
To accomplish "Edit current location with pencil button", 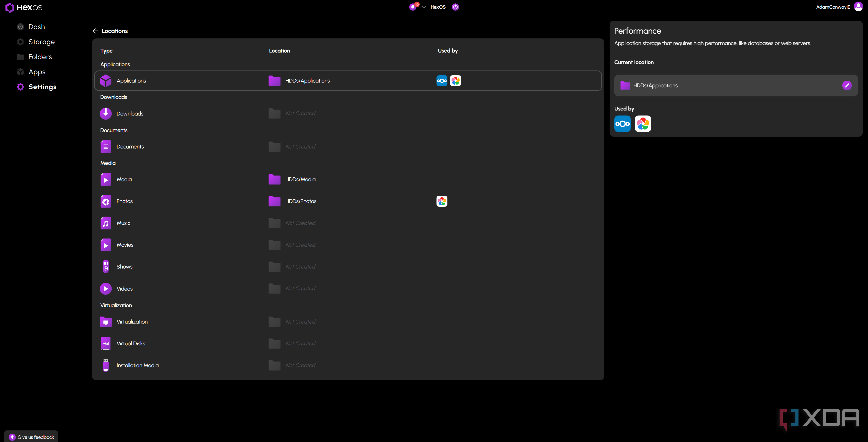I will pyautogui.click(x=847, y=85).
